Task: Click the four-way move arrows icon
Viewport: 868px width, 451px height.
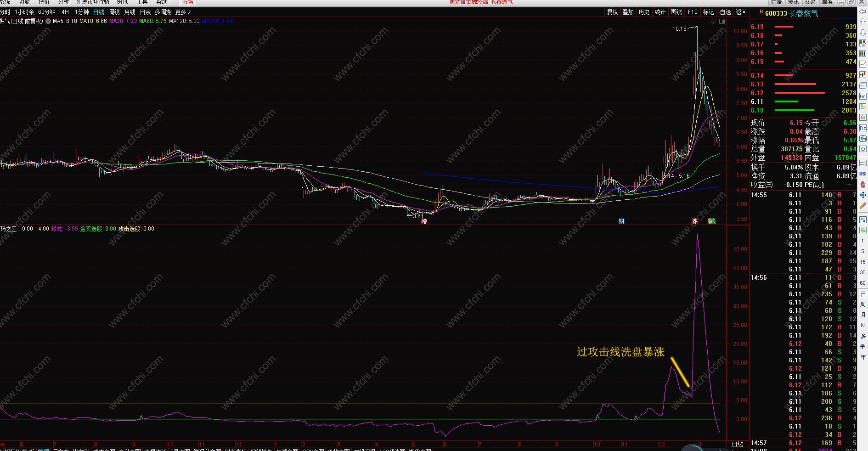Action: coord(863,195)
